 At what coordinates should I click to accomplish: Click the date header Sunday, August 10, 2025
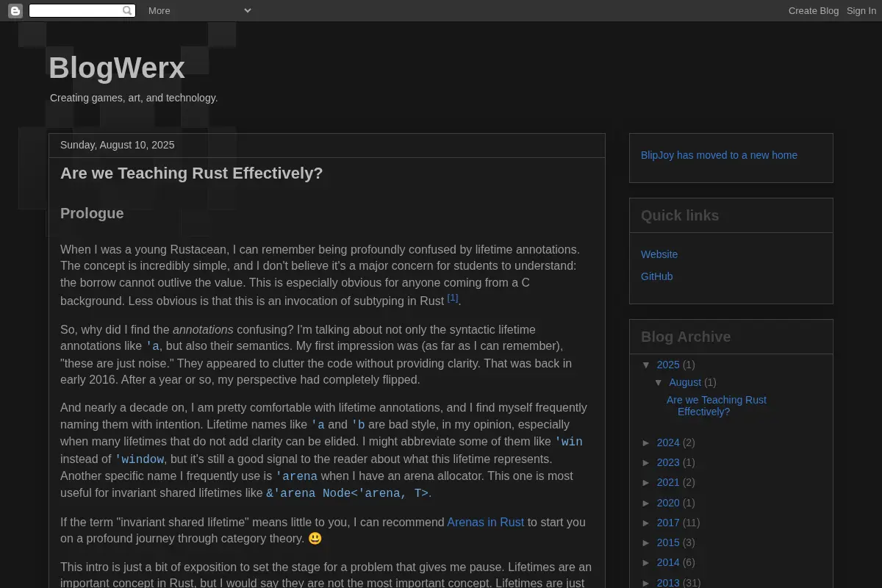coord(118,145)
